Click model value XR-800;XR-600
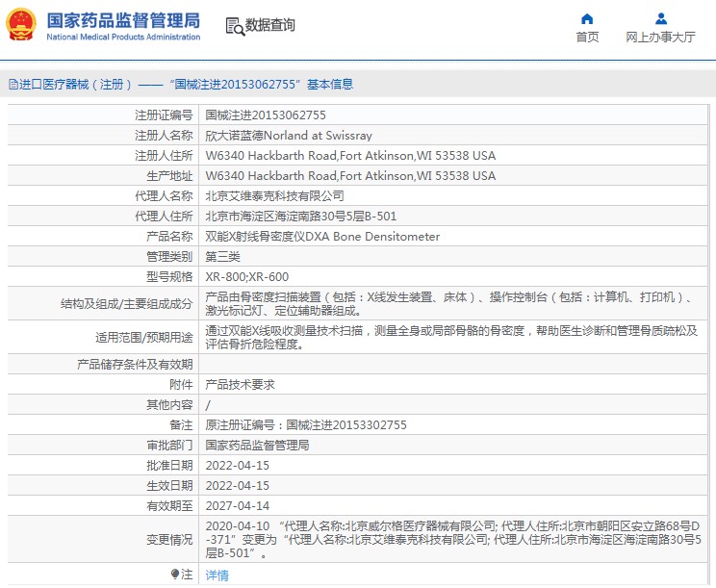This screenshot has height=588, width=716. [246, 276]
